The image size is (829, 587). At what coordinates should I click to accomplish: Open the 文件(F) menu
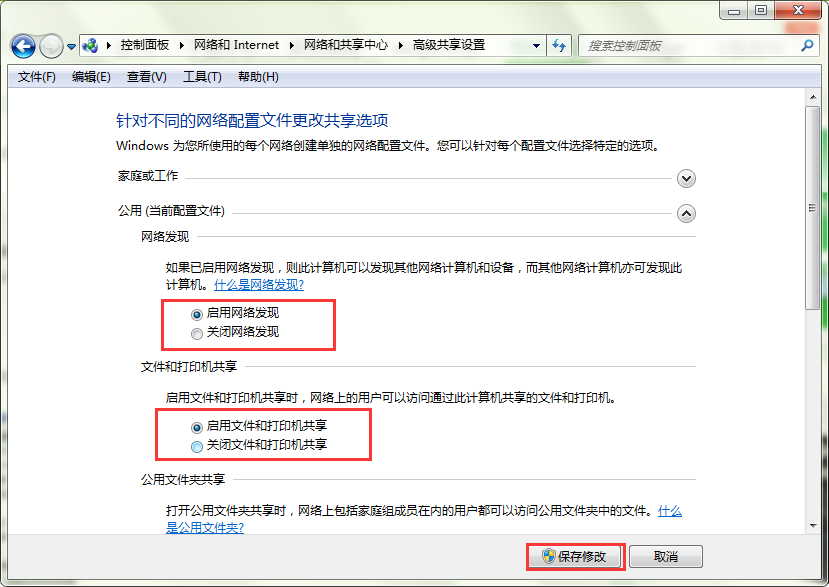click(37, 77)
